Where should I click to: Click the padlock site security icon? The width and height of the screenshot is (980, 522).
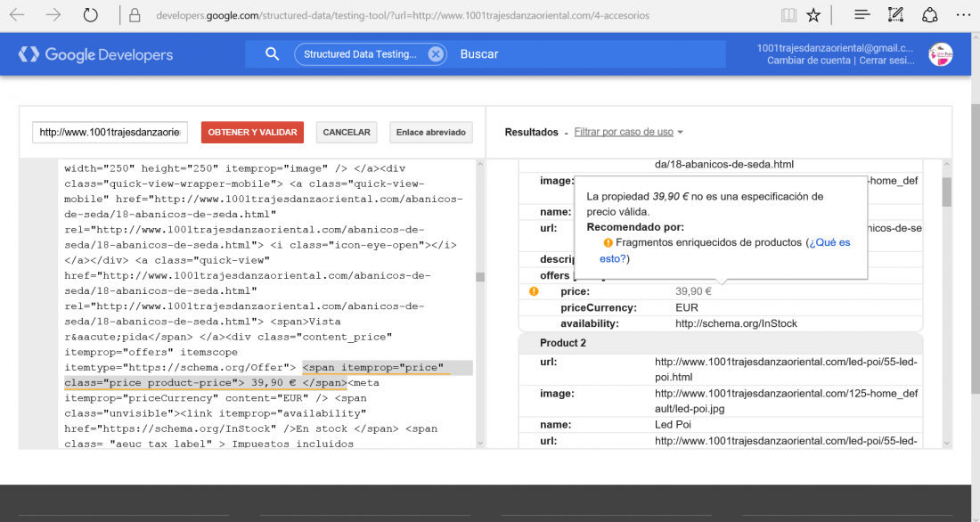tap(135, 16)
